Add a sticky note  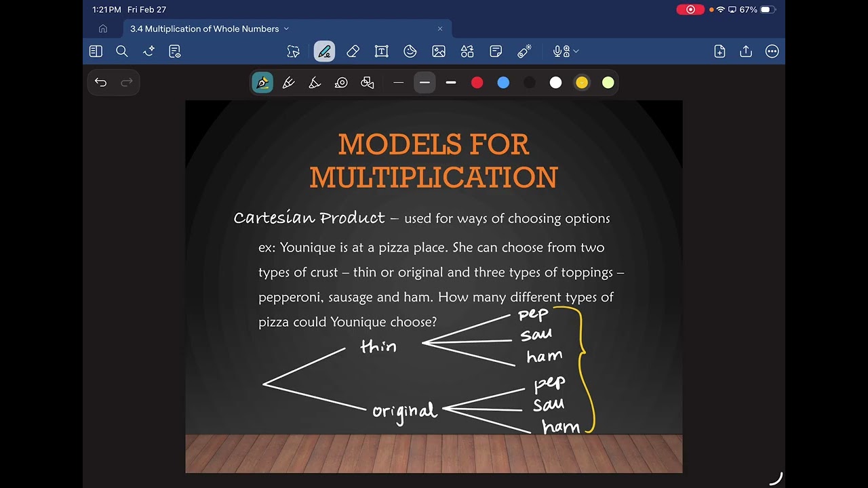pyautogui.click(x=496, y=52)
